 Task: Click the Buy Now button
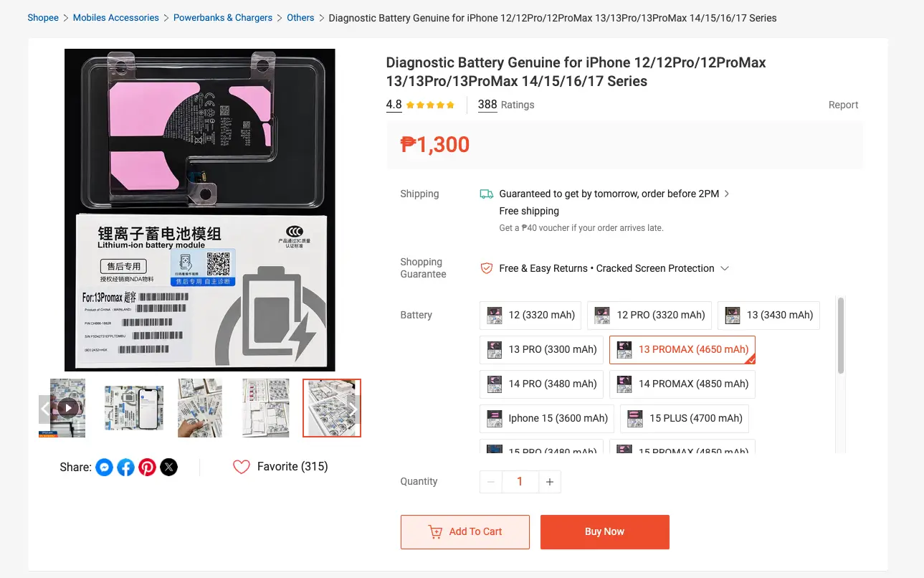click(x=605, y=532)
